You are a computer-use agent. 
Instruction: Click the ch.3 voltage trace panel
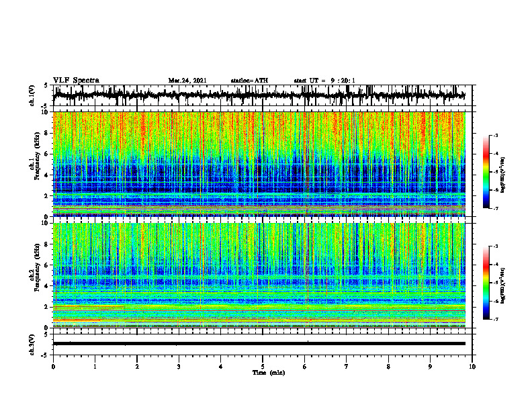coord(264,345)
